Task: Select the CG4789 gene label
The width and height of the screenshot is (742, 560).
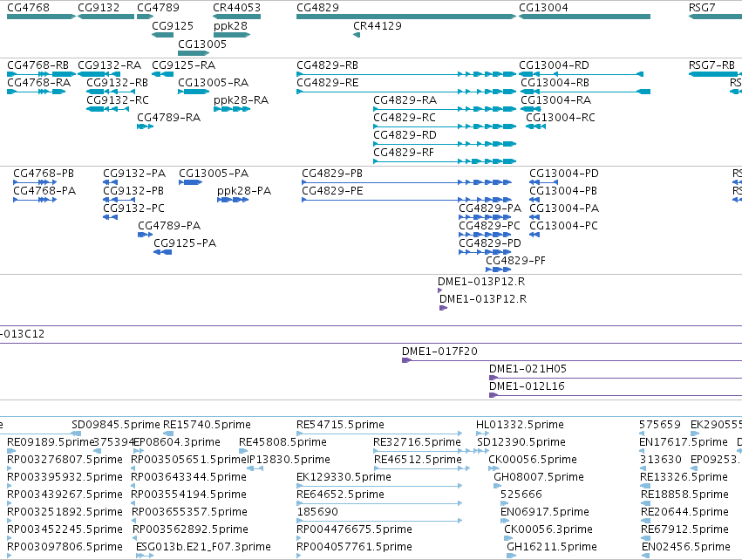Action: coord(158,8)
